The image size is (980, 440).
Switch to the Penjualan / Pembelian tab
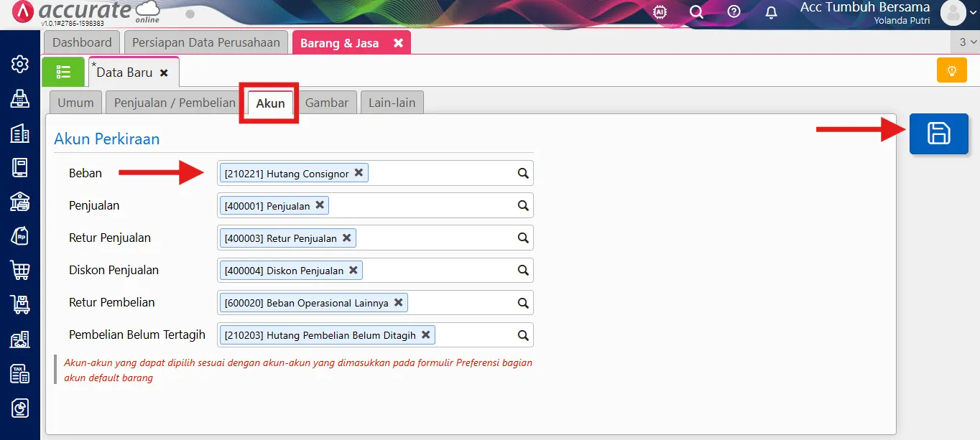[x=175, y=103]
